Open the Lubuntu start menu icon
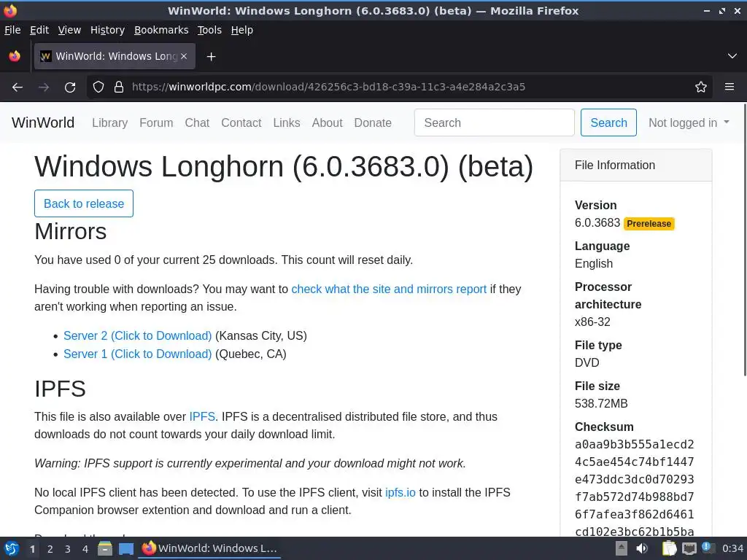The width and height of the screenshot is (747, 560). point(12,548)
